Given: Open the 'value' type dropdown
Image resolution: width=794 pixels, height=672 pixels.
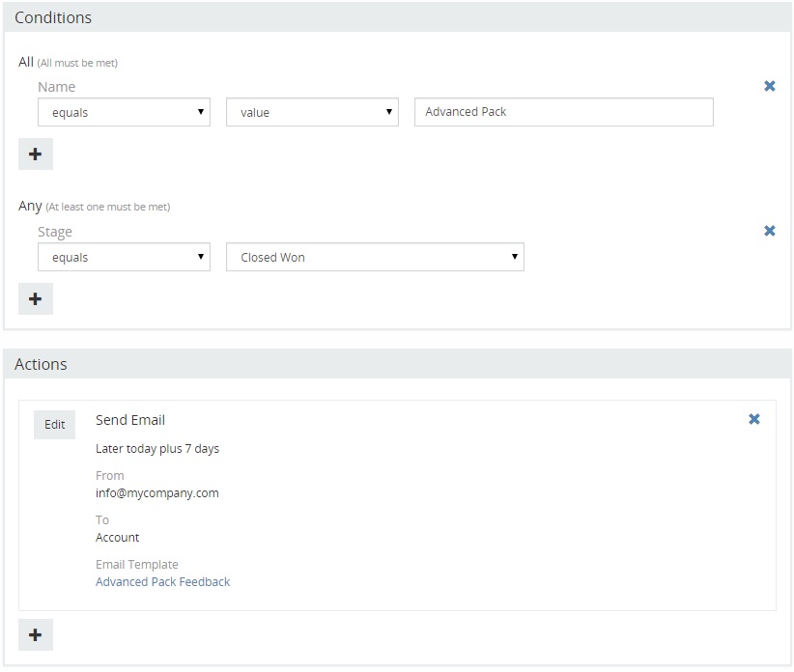Looking at the screenshot, I should [312, 112].
